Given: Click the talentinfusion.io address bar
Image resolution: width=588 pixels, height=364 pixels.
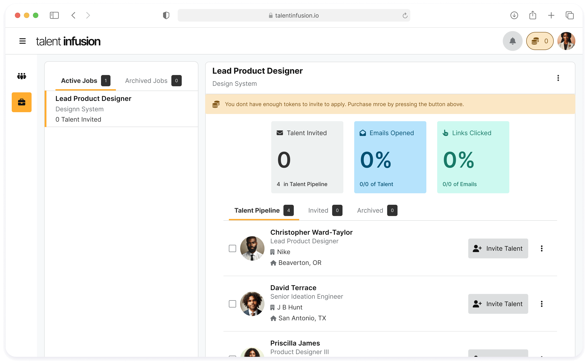Looking at the screenshot, I should pos(294,16).
